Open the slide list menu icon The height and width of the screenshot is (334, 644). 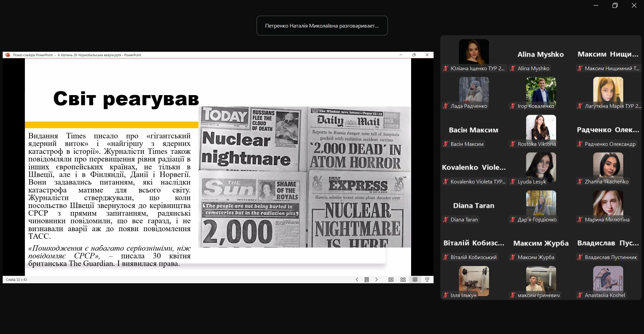coord(367,280)
